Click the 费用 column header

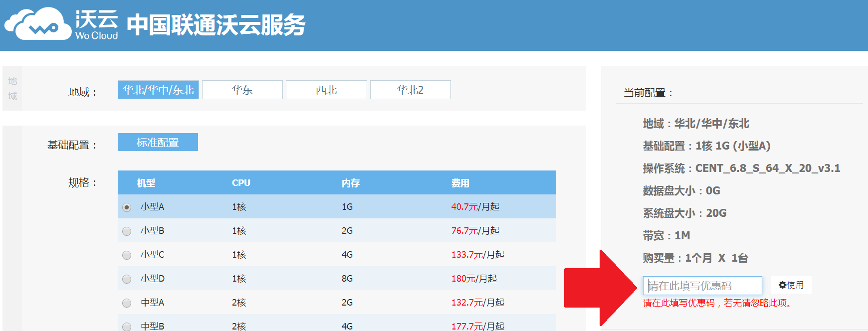tap(460, 183)
